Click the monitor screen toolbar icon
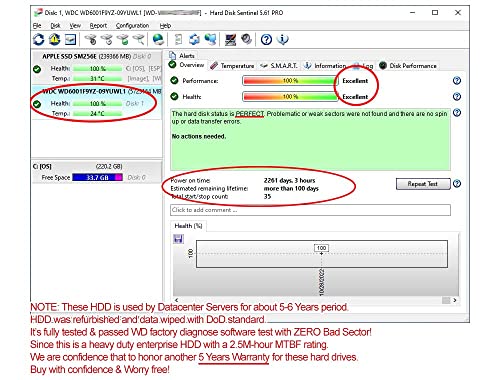500x380 pixels. tap(230, 40)
